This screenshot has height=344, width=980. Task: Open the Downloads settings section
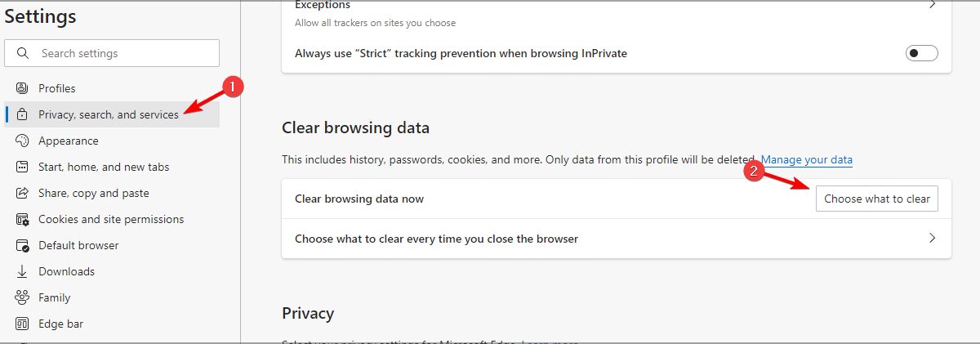66,271
